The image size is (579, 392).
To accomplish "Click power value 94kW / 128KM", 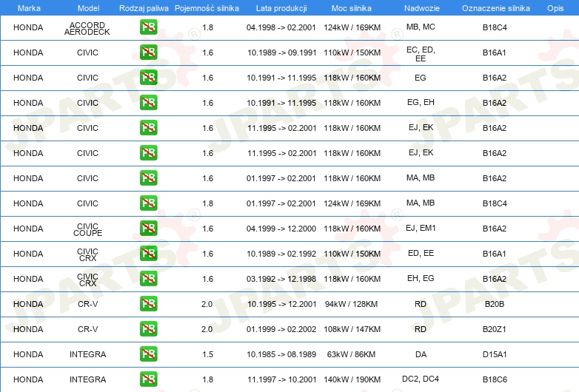I will point(351,304).
